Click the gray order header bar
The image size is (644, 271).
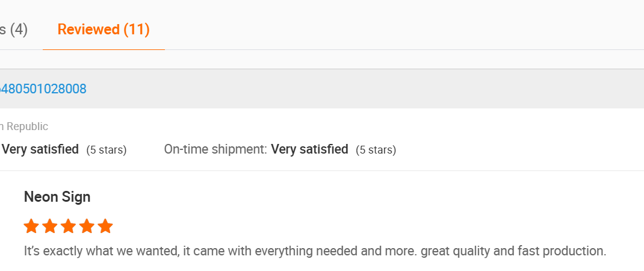361,89
